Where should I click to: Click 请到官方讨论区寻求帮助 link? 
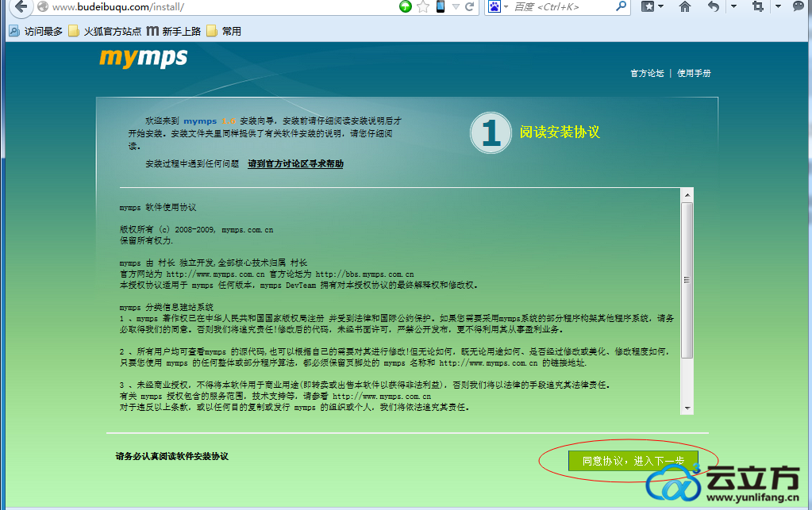296,164
